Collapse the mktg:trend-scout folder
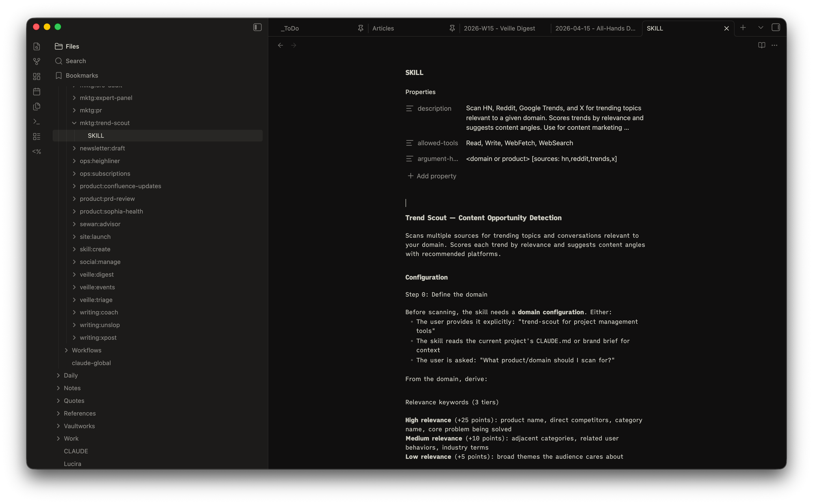Screen dimensions: 813x504 click(x=74, y=123)
